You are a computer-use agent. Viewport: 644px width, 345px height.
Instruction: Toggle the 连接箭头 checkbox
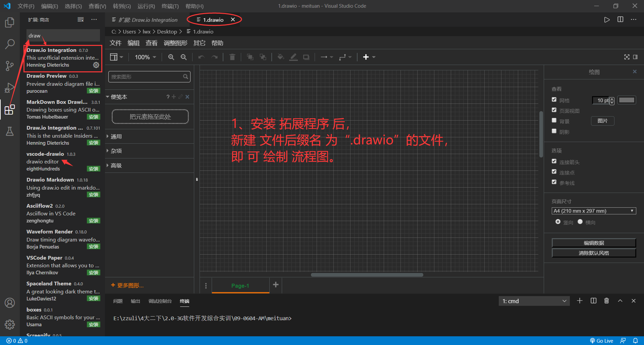(554, 161)
